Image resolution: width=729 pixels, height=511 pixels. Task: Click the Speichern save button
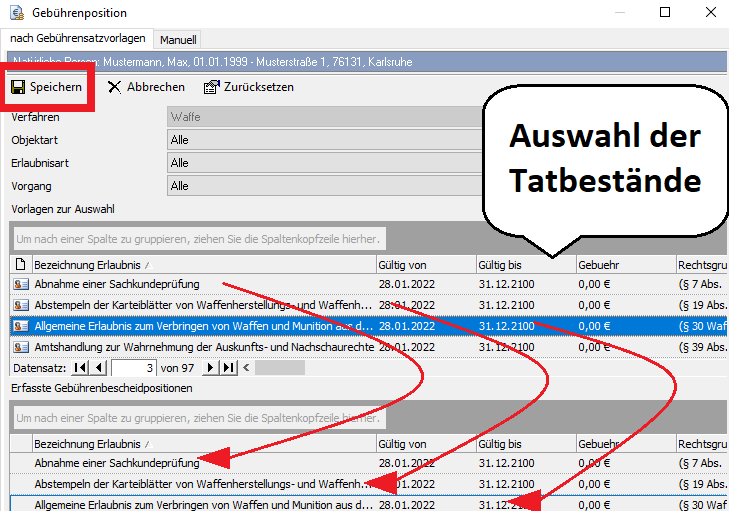tap(46, 87)
